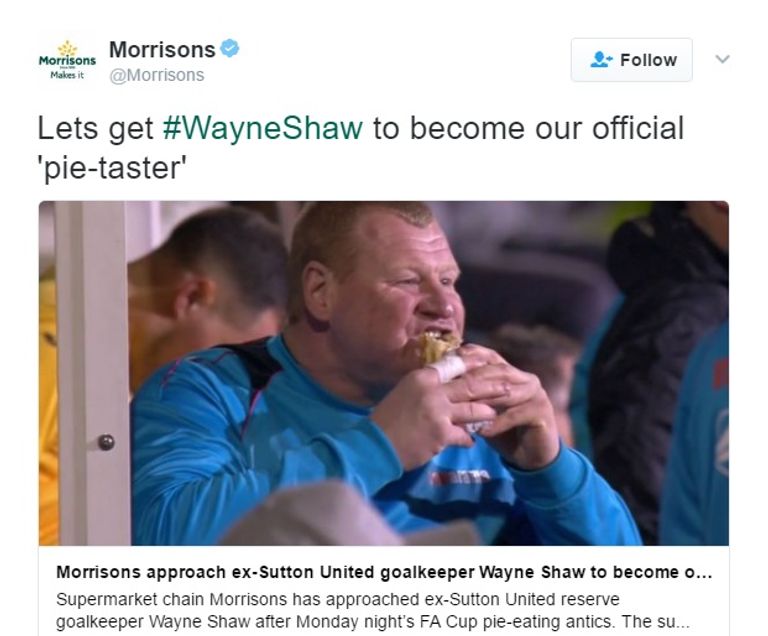Click the 'pie-taster' tweet text
The image size is (768, 636).
[113, 168]
